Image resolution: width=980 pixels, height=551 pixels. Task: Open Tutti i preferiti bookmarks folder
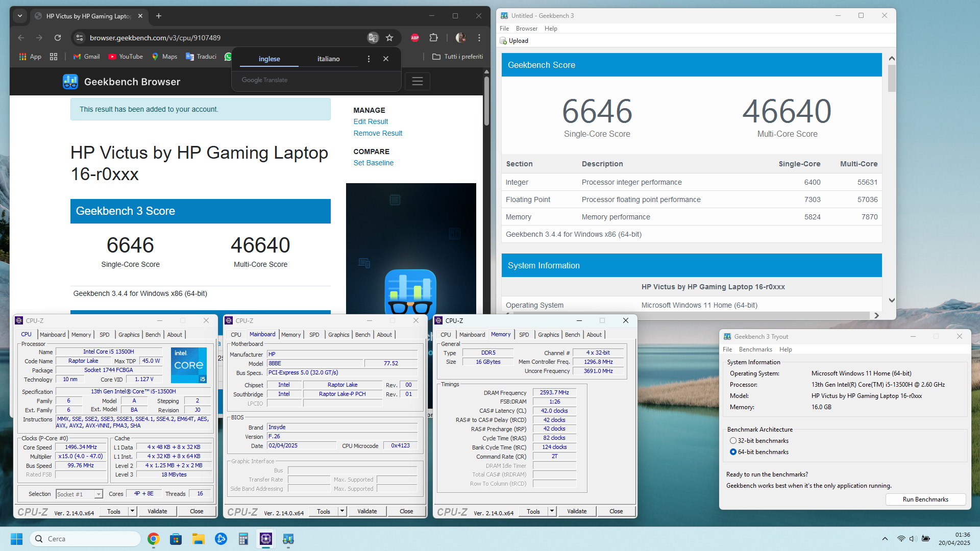coord(458,57)
